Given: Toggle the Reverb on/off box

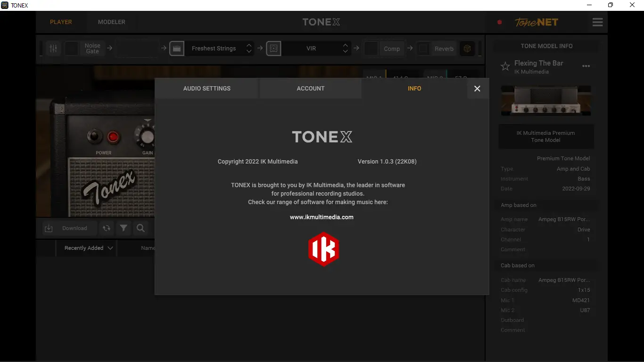Looking at the screenshot, I should [424, 49].
